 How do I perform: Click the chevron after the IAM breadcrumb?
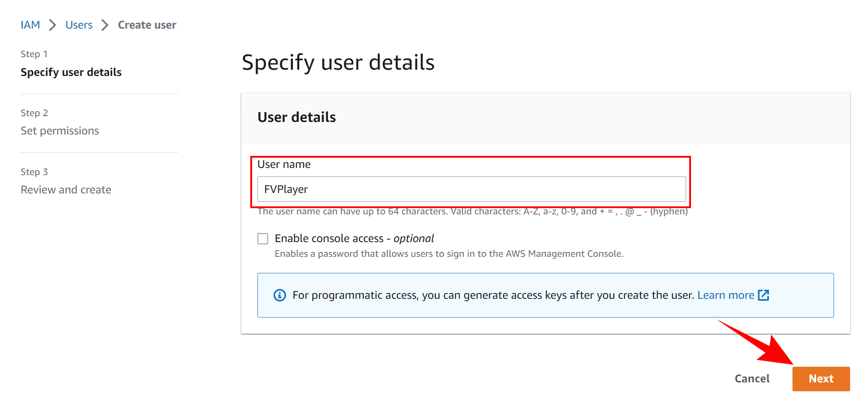pyautogui.click(x=53, y=25)
